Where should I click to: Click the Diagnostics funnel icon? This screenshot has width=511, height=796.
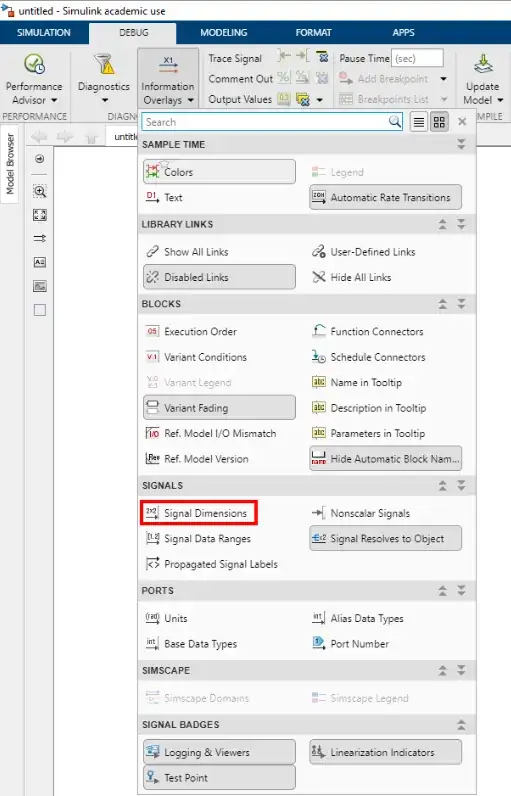tap(105, 64)
